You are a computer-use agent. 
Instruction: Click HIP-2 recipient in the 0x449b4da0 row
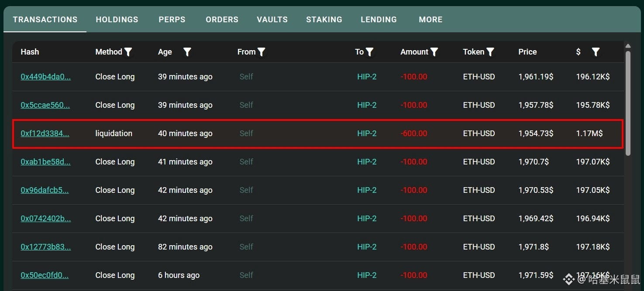click(x=367, y=77)
